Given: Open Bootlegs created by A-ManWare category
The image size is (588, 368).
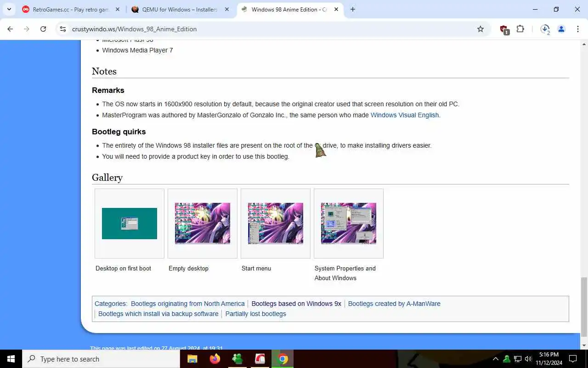Looking at the screenshot, I should click(x=394, y=304).
